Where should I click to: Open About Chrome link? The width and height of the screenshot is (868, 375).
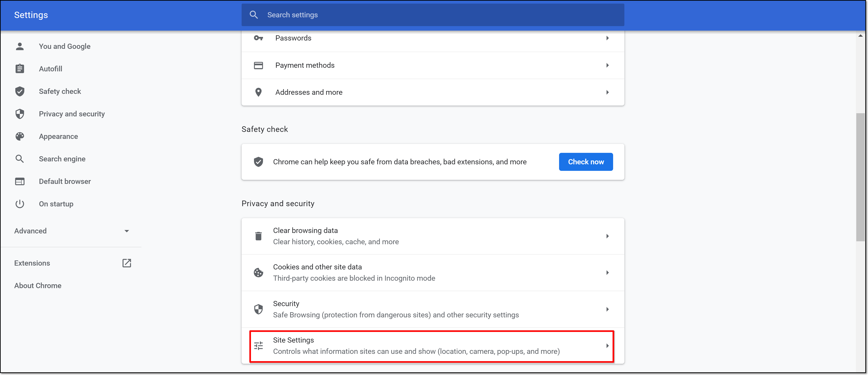(38, 286)
